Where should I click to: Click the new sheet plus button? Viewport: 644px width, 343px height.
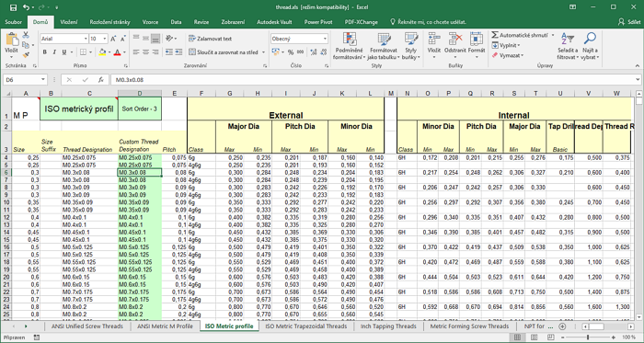(x=562, y=326)
